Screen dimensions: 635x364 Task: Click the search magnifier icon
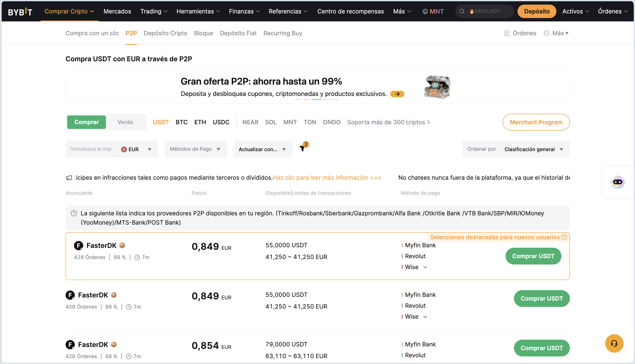[x=462, y=11]
